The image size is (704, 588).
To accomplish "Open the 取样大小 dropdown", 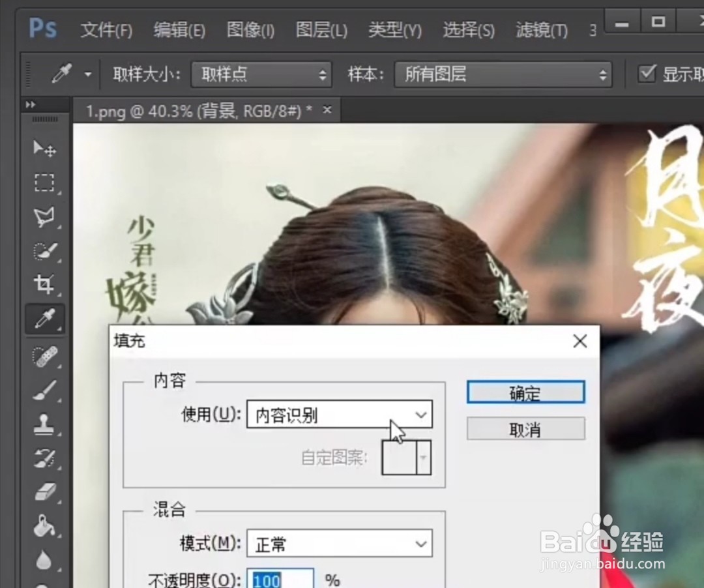I will (262, 74).
